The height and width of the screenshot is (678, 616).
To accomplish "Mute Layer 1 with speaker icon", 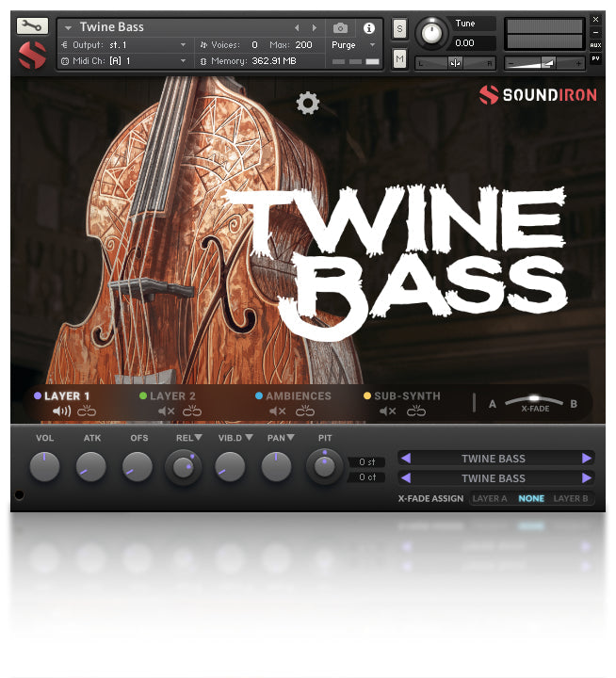I will [61, 412].
